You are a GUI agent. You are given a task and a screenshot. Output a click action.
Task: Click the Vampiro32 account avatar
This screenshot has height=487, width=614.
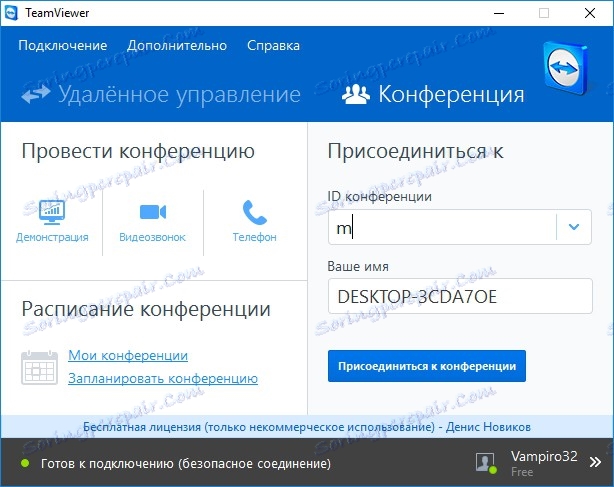point(486,463)
